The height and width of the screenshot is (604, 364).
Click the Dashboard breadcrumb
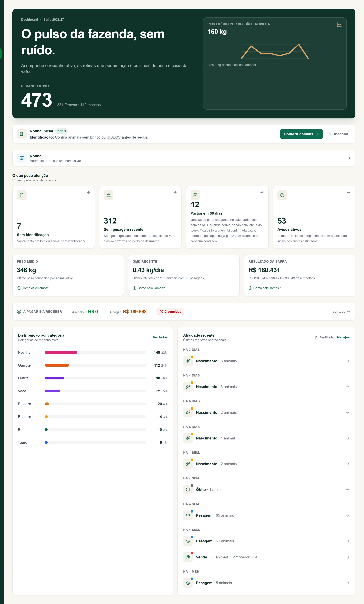click(29, 20)
